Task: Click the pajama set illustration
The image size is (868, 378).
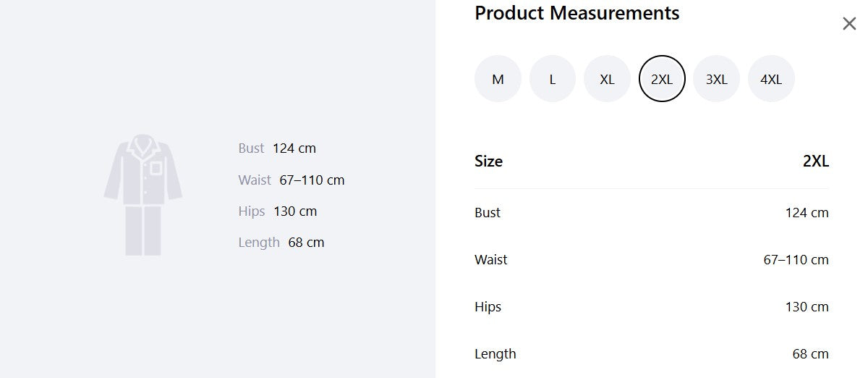Action: [x=143, y=194]
